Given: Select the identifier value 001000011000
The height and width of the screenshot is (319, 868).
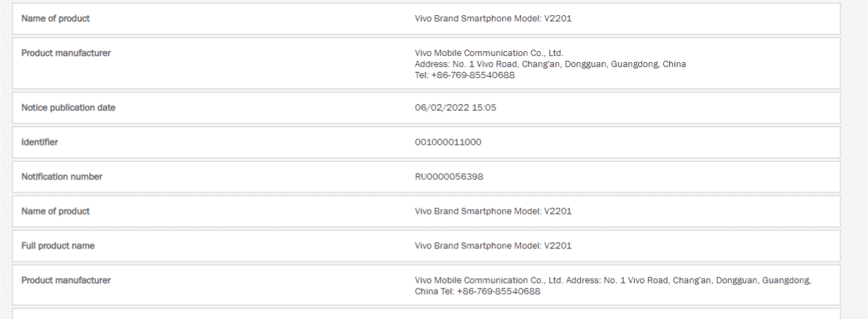Looking at the screenshot, I should point(447,143).
